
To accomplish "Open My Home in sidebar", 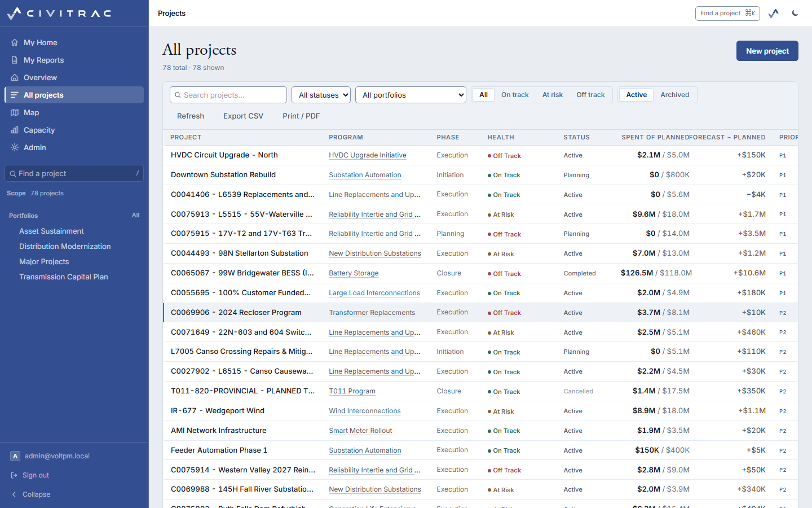I will [74, 42].
